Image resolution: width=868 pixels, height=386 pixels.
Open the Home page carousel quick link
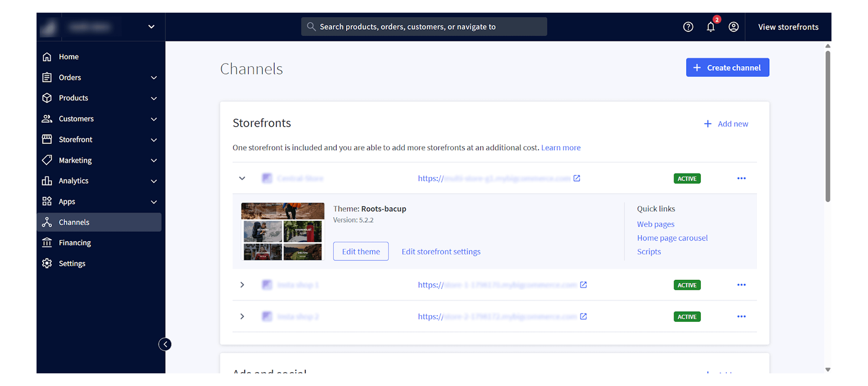tap(672, 238)
